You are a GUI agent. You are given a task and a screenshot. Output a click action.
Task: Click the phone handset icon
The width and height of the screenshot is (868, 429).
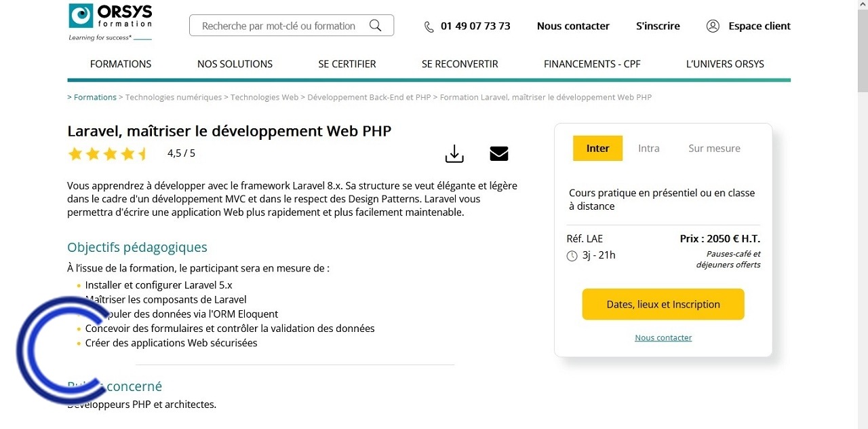coord(429,26)
